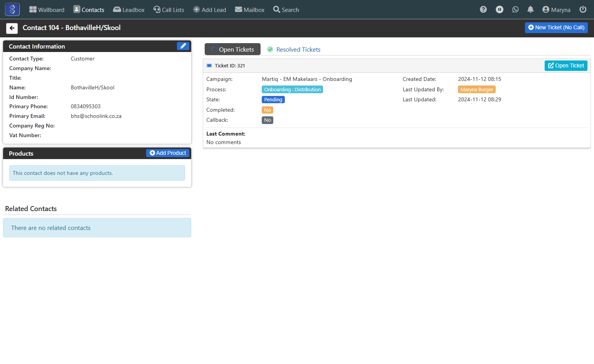The width and height of the screenshot is (594, 364).
Task: Open the notifications bell
Action: tap(530, 10)
